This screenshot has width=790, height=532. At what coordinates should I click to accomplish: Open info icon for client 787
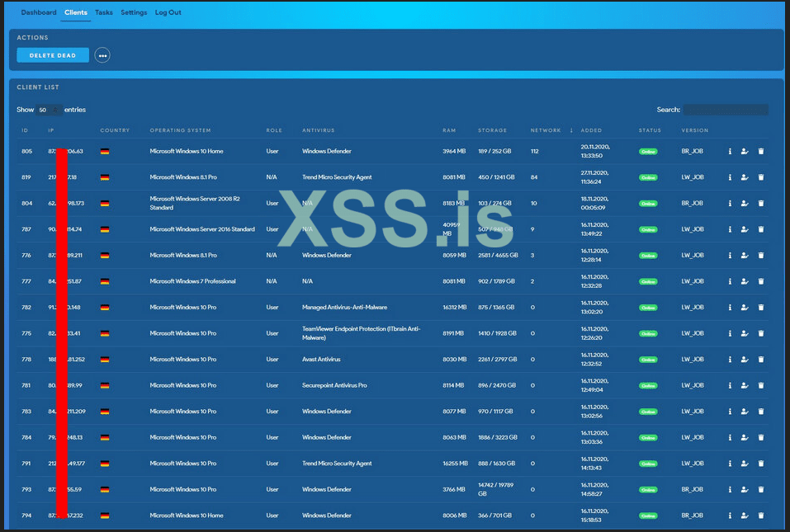pos(730,229)
